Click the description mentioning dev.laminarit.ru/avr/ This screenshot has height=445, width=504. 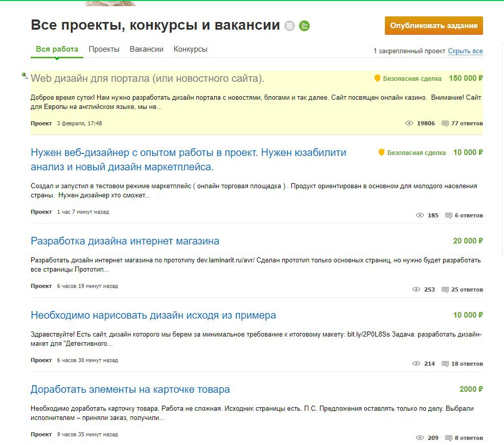[256, 264]
